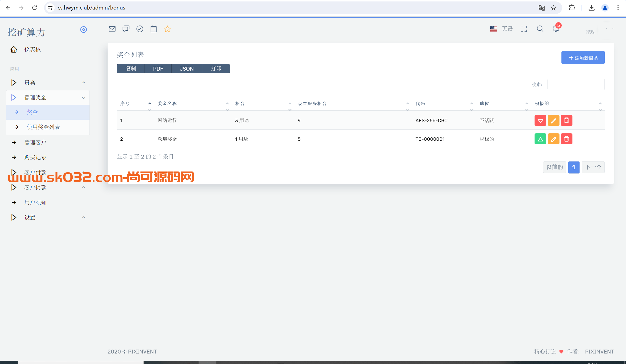The image size is (626, 364).
Task: Open the checkmark todo icon
Action: tap(140, 29)
